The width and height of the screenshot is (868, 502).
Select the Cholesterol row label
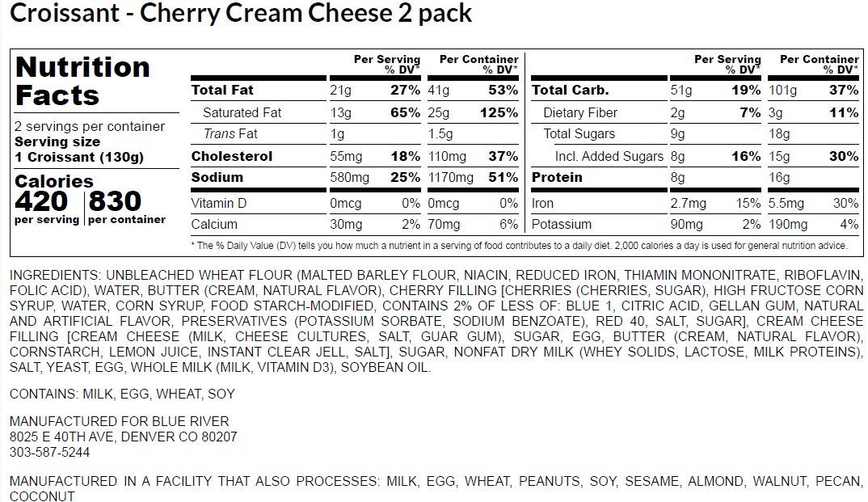coord(232,156)
